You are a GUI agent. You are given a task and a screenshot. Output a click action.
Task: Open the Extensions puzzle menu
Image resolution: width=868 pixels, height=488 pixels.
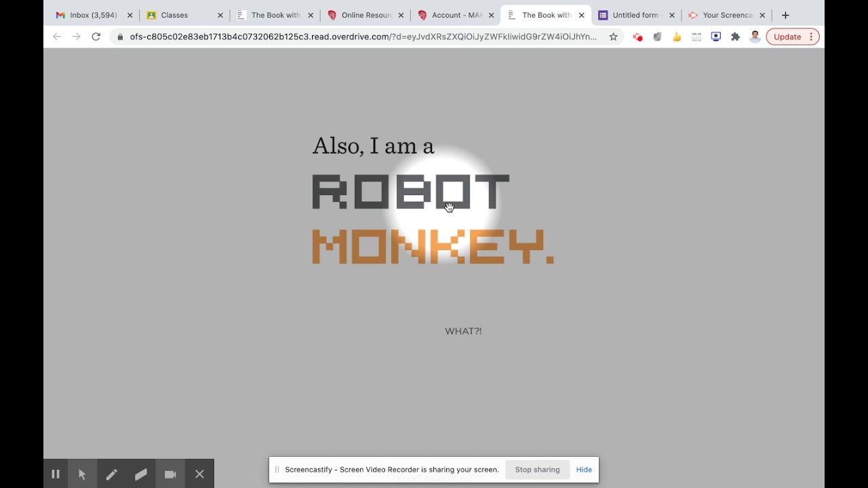tap(735, 37)
